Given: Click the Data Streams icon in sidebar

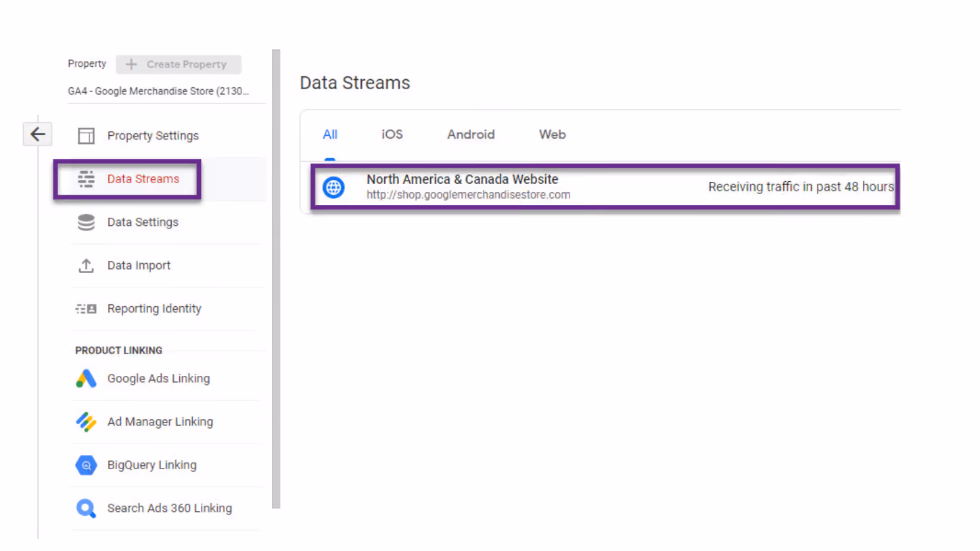Looking at the screenshot, I should [86, 179].
